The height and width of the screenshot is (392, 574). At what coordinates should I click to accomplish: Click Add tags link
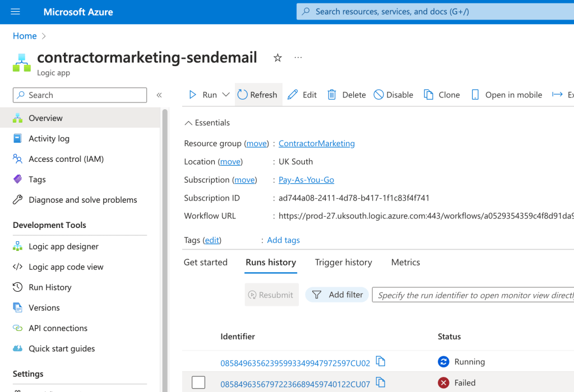pyautogui.click(x=283, y=240)
